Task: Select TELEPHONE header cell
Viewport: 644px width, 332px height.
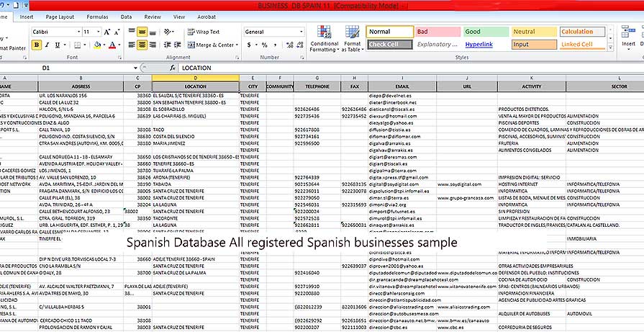Action: (317, 86)
